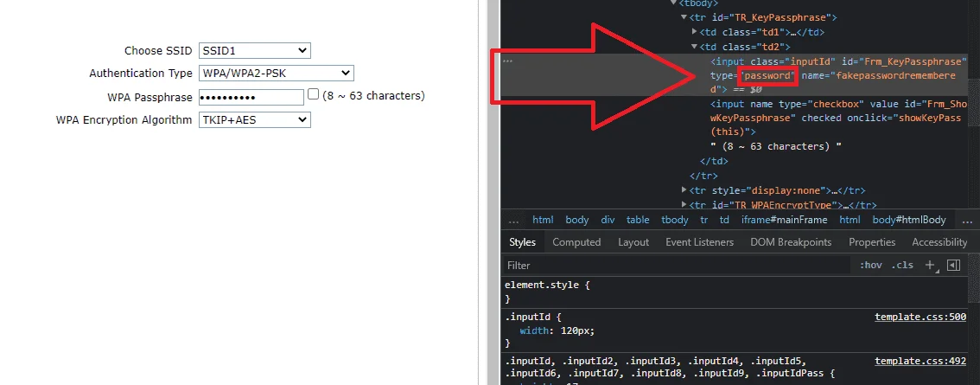Screen dimensions: 980x385
Task: Select tr in the DOM breadcrumb
Action: point(703,221)
